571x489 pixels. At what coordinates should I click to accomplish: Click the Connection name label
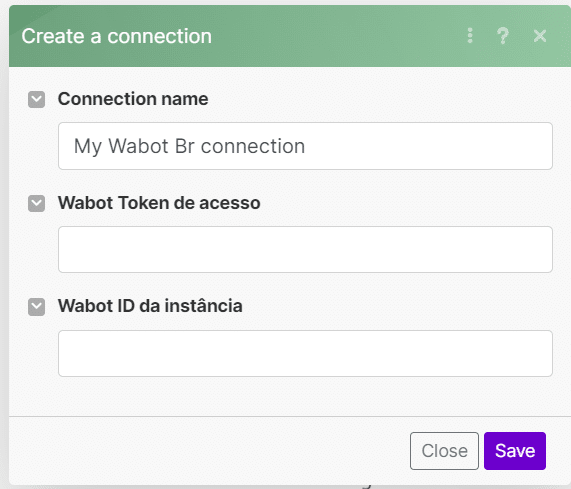[133, 99]
